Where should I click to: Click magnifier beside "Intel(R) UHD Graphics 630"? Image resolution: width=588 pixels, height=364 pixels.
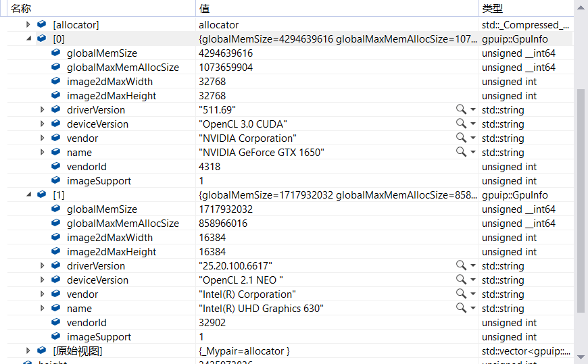[460, 308]
